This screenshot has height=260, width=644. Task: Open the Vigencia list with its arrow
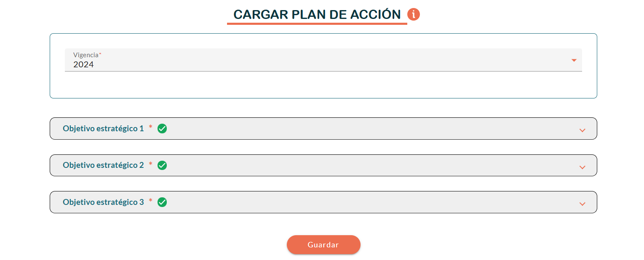click(x=574, y=61)
